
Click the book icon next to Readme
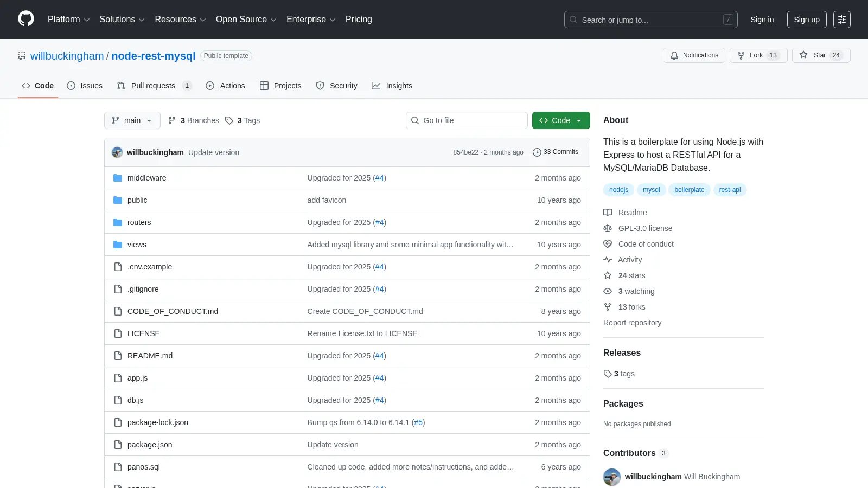[608, 213]
